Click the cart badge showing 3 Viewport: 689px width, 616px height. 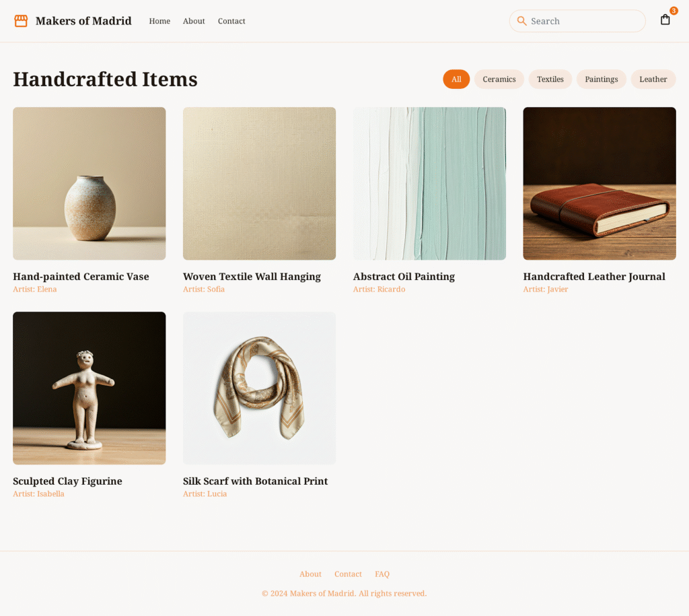[673, 11]
